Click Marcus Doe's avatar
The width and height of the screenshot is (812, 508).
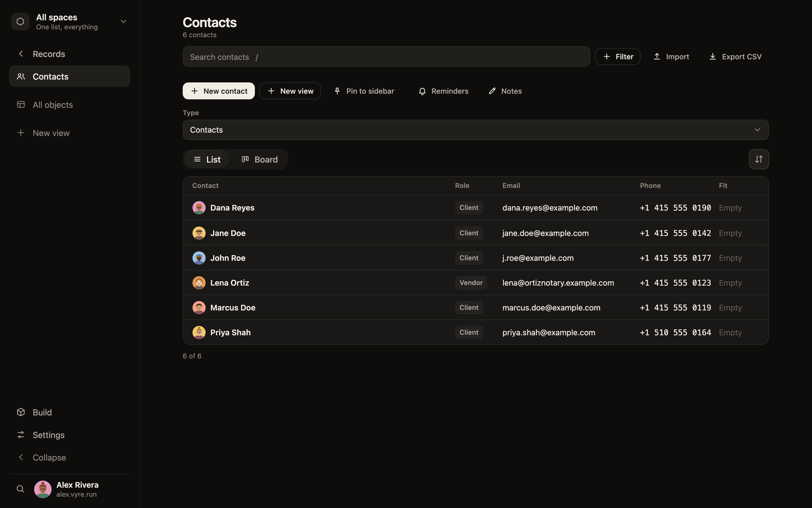tap(199, 308)
